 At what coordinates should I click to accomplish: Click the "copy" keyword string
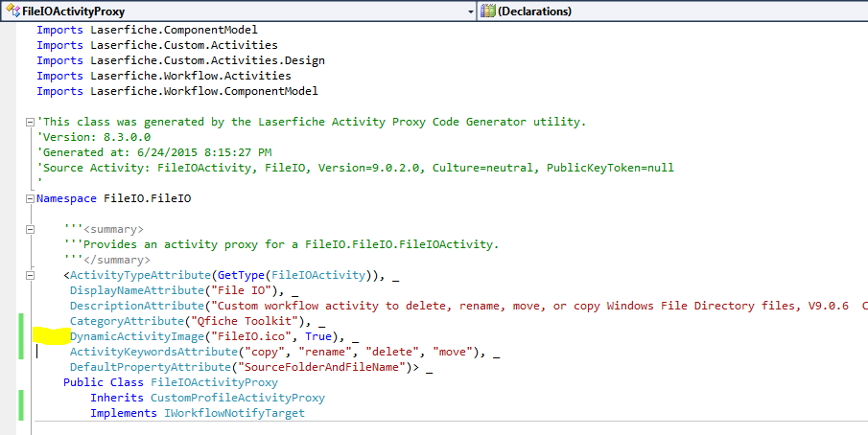(265, 352)
